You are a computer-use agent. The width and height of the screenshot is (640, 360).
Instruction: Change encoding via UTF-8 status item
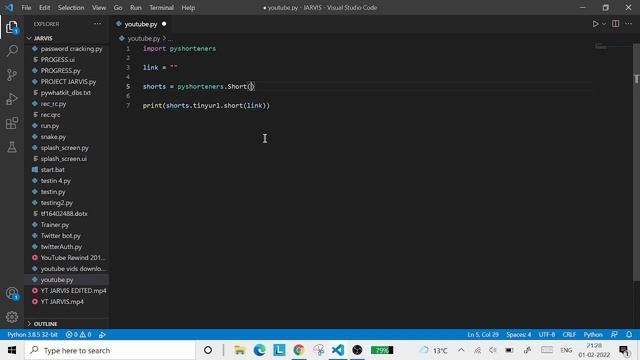tap(547, 335)
